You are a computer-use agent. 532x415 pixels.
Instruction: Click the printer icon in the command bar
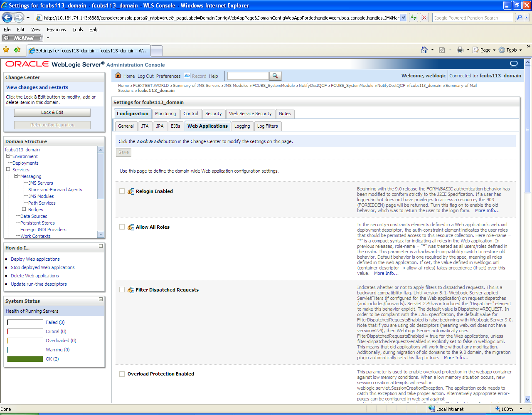tap(460, 50)
